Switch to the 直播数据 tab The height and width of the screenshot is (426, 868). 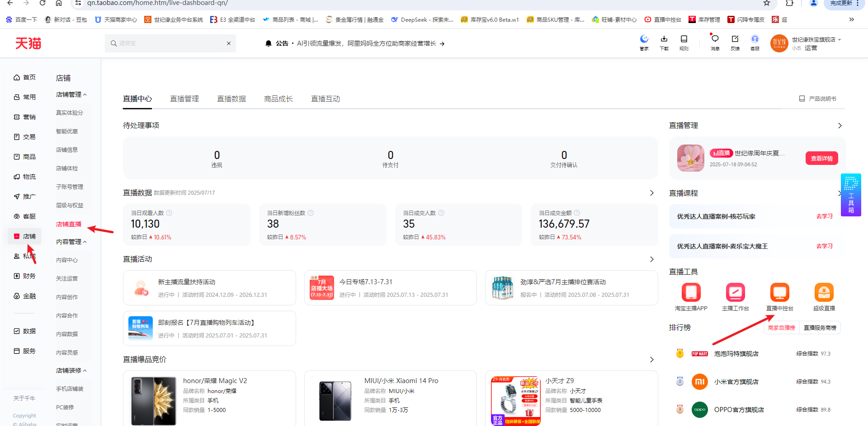click(231, 99)
